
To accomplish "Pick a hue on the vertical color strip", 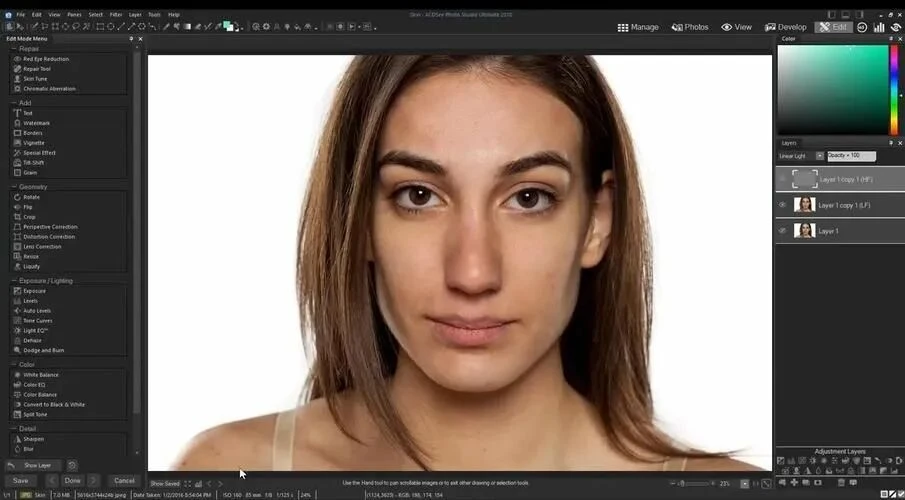I will pyautogui.click(x=894, y=90).
